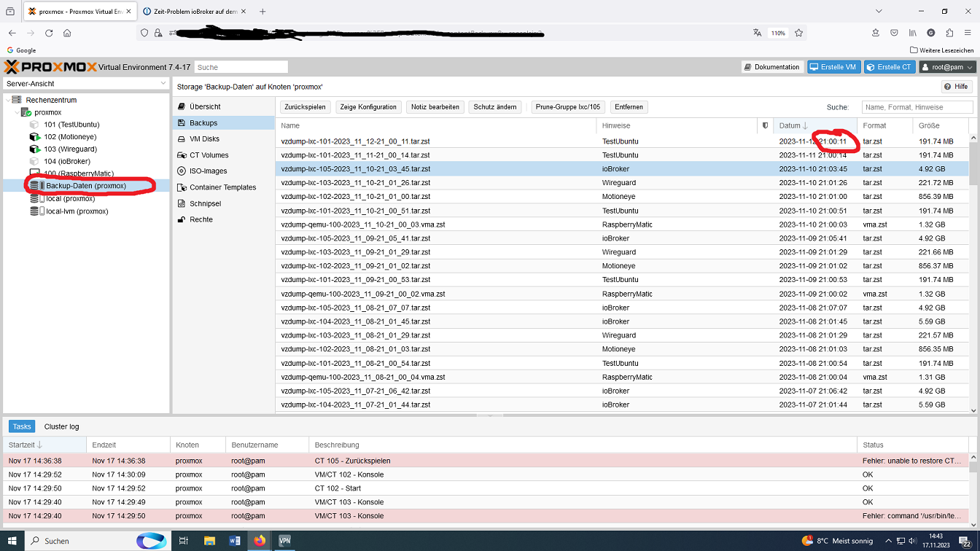Open Server-Ansicht view dropdown
This screenshot has width=980, height=551.
point(86,84)
